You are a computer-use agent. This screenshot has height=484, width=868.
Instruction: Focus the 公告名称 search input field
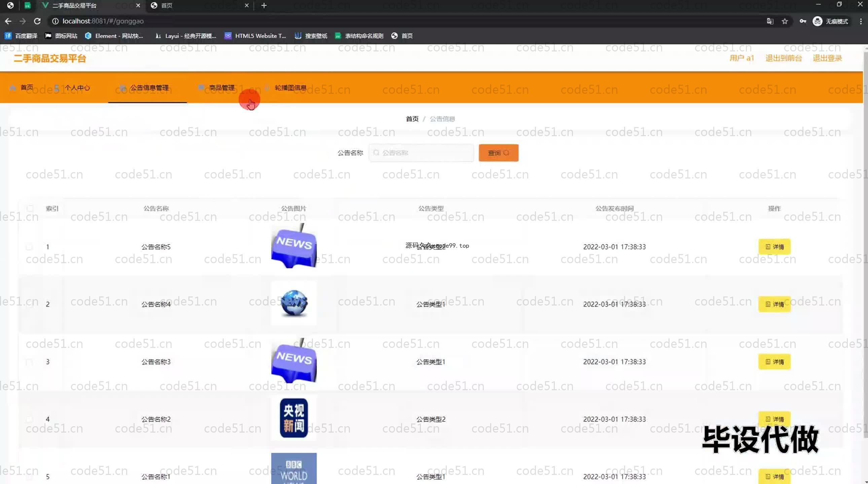pos(421,153)
